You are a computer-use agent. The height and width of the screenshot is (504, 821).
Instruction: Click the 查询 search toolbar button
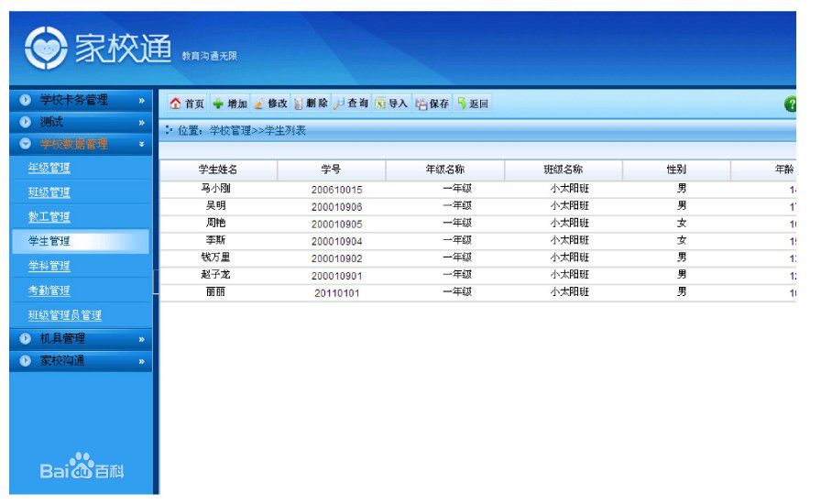pos(351,104)
